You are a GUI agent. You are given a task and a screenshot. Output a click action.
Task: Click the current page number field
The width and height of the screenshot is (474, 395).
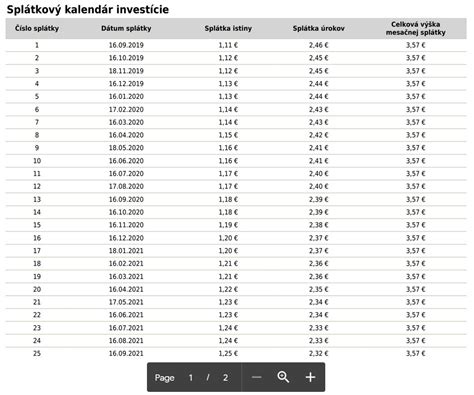(191, 378)
